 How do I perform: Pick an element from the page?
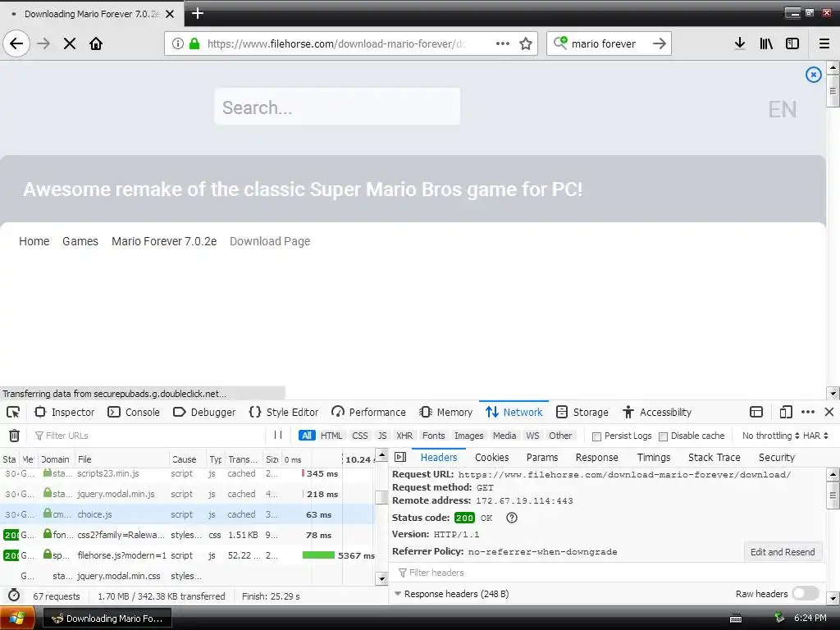pyautogui.click(x=13, y=412)
